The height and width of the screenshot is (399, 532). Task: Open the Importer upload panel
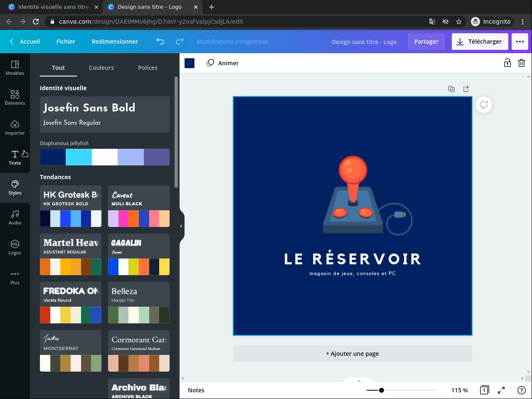[x=15, y=127]
